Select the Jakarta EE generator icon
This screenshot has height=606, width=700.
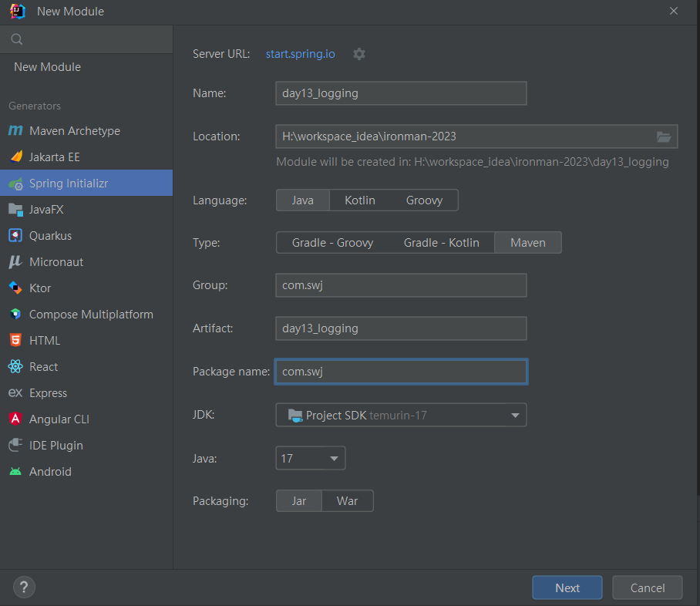15,157
